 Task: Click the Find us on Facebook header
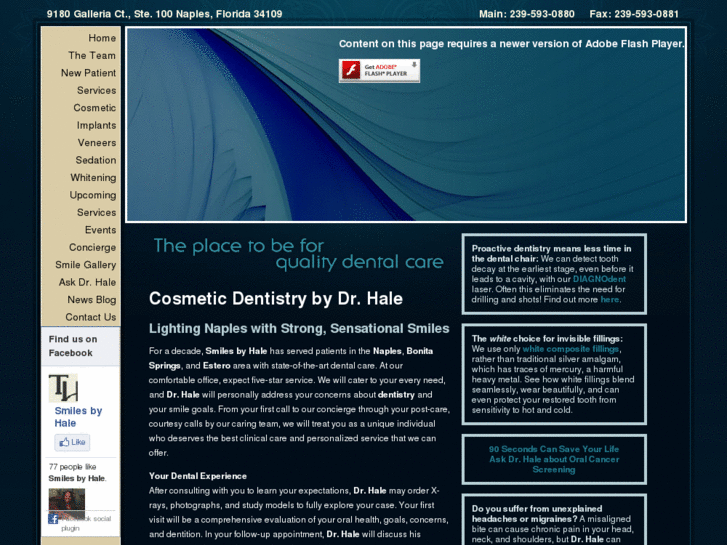point(73,346)
